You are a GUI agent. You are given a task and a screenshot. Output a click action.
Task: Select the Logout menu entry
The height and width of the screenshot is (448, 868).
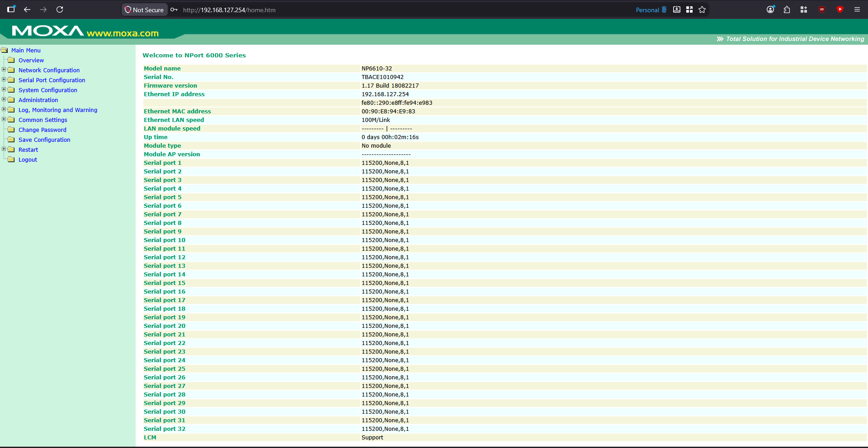(28, 160)
